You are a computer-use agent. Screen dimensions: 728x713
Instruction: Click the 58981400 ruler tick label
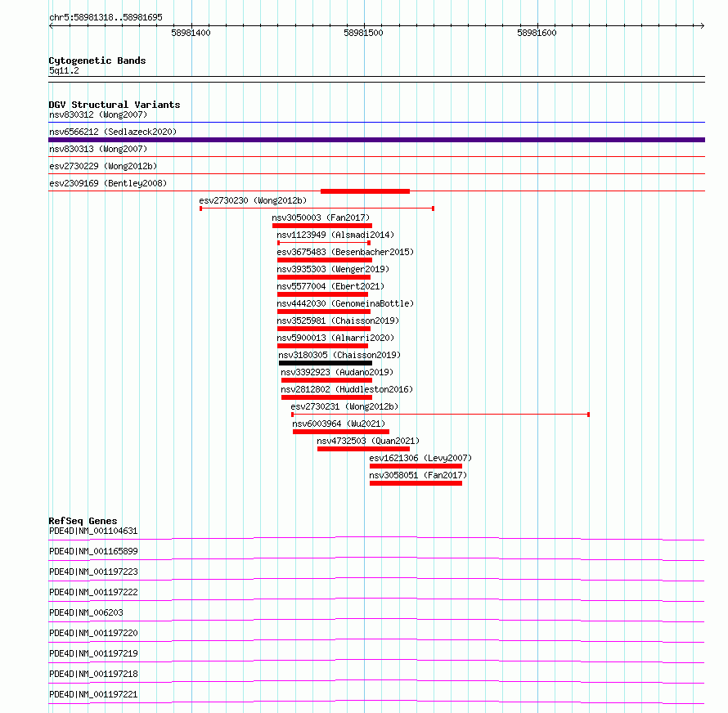tap(191, 33)
